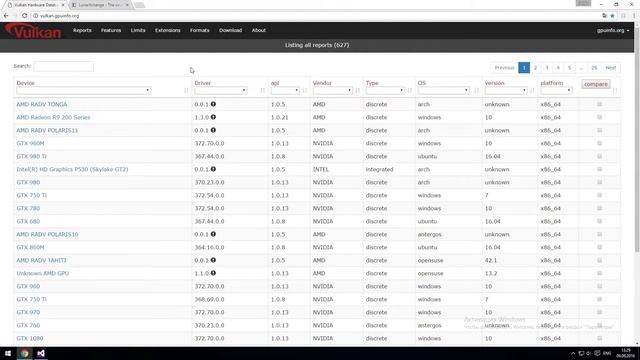Tick compare checkbox for GTX 680
The height and width of the screenshot is (360, 640).
click(x=600, y=221)
